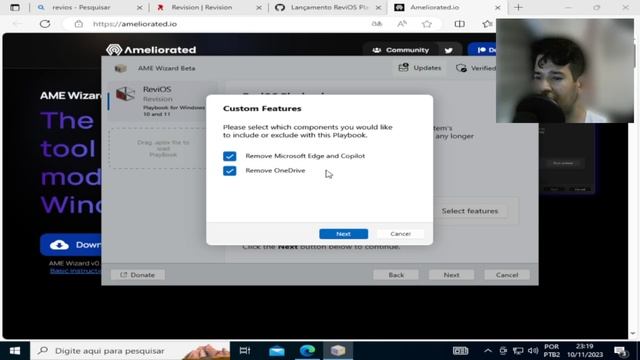Screen dimensions: 640x360
Task: Open AME Wizard taskbar icon
Action: pyautogui.click(x=338, y=351)
